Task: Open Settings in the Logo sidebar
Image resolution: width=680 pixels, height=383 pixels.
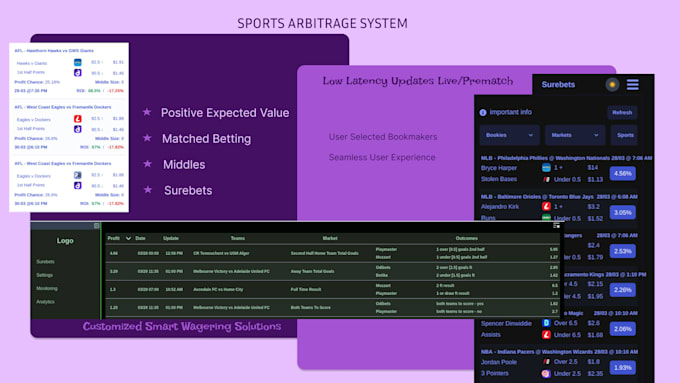Action: pyautogui.click(x=45, y=275)
